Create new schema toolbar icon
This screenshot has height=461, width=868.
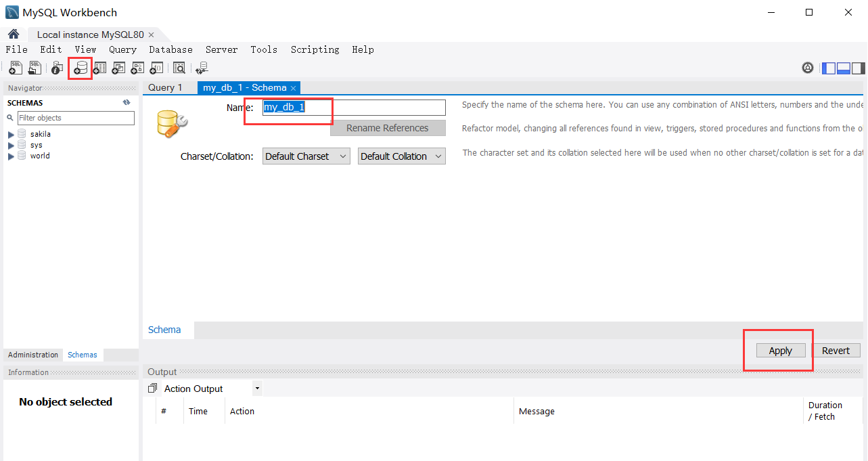tap(81, 68)
